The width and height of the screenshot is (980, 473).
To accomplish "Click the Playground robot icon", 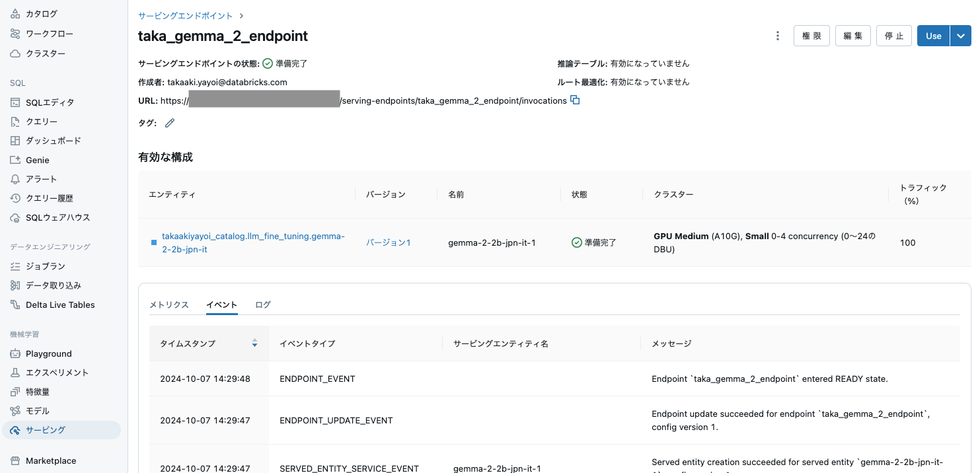I will 16,353.
